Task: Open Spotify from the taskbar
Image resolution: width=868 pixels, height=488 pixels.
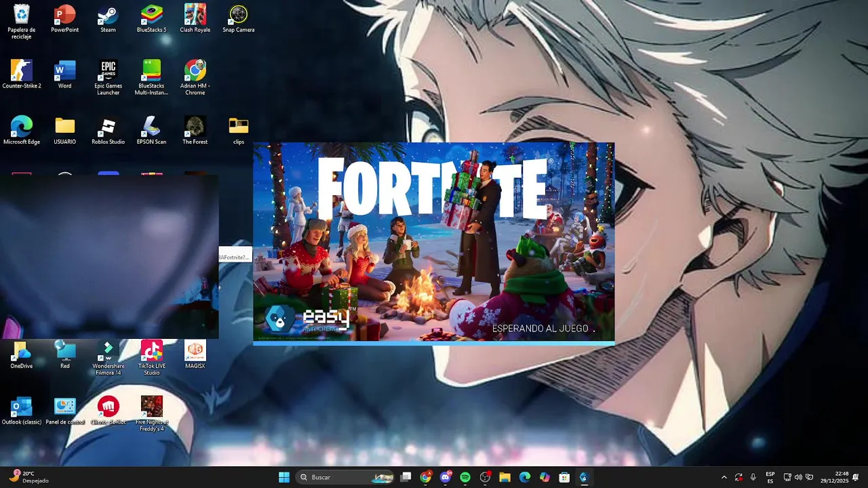Action: click(465, 477)
